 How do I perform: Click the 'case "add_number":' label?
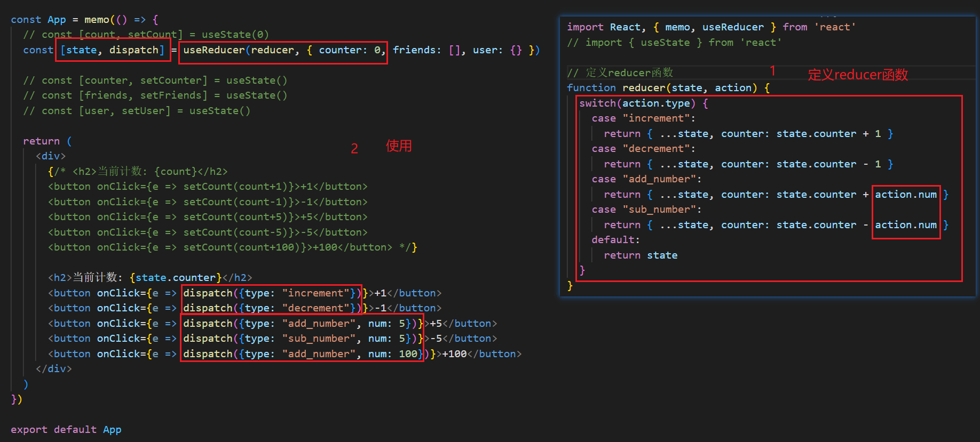click(x=647, y=179)
